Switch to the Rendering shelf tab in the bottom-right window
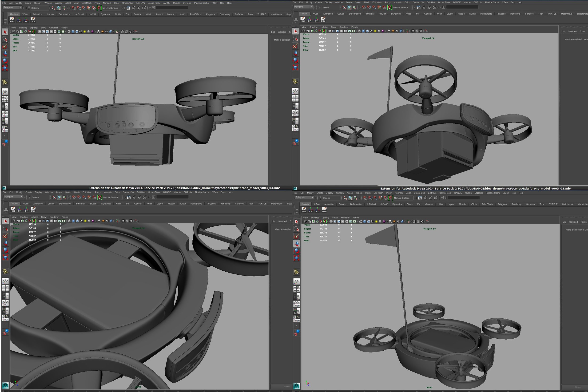 click(516, 204)
